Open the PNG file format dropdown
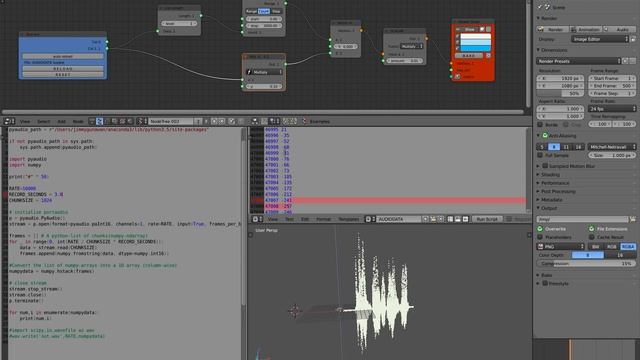Screen dimensions: 640x360 [x=561, y=247]
